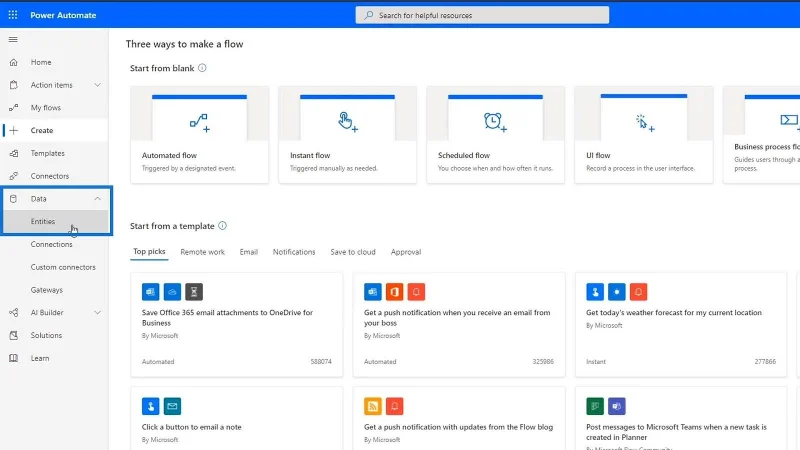Click the My flows icon
Image resolution: width=800 pixels, height=450 pixels.
click(x=14, y=108)
